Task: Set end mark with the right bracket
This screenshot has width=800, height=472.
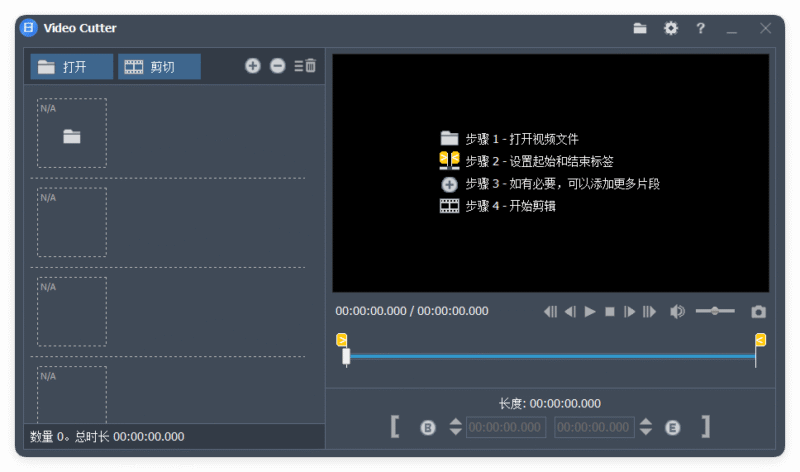Action: 706,427
